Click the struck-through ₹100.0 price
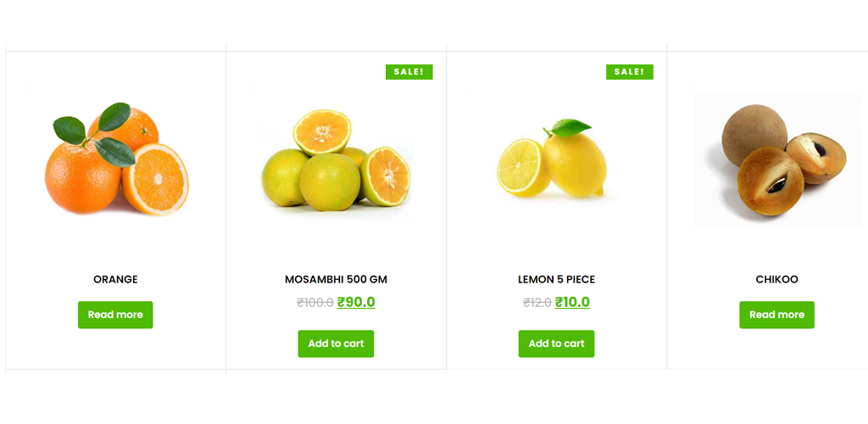868x424 pixels. coord(315,303)
